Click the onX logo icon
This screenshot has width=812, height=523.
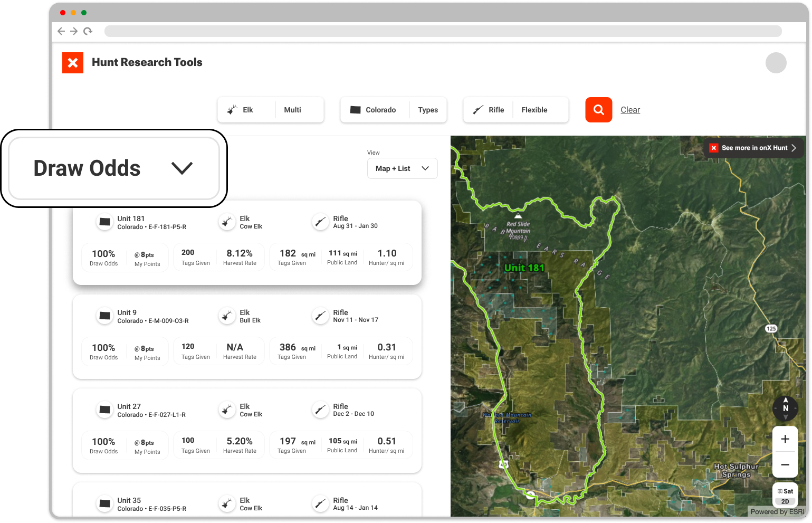73,63
